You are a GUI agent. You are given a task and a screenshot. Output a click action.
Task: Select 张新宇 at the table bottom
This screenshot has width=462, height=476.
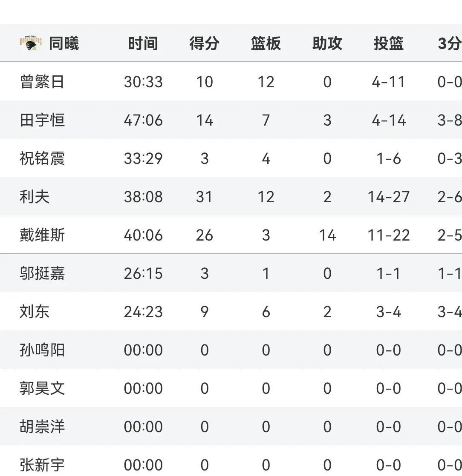(x=42, y=465)
